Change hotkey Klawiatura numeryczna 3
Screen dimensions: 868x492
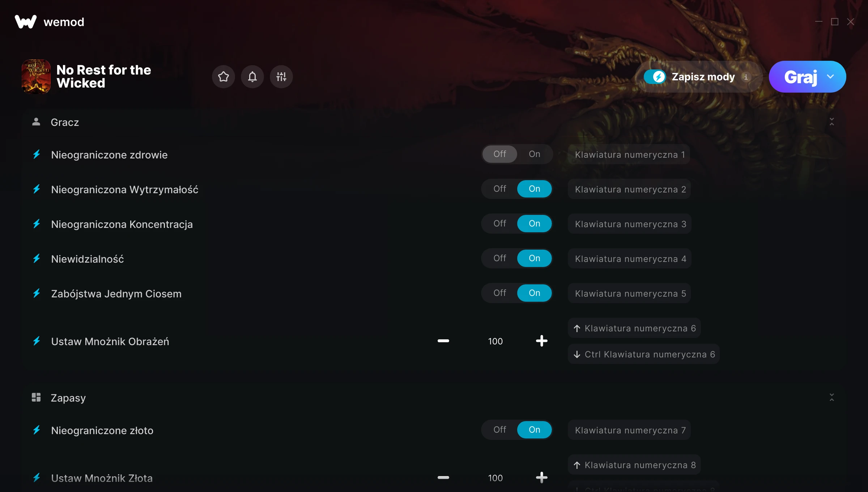click(630, 224)
